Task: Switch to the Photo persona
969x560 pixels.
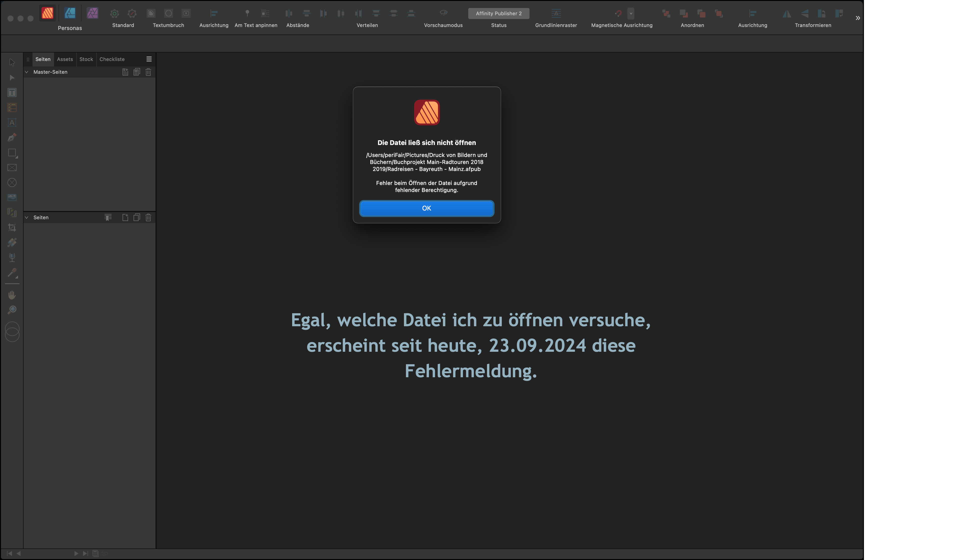Action: click(x=92, y=13)
